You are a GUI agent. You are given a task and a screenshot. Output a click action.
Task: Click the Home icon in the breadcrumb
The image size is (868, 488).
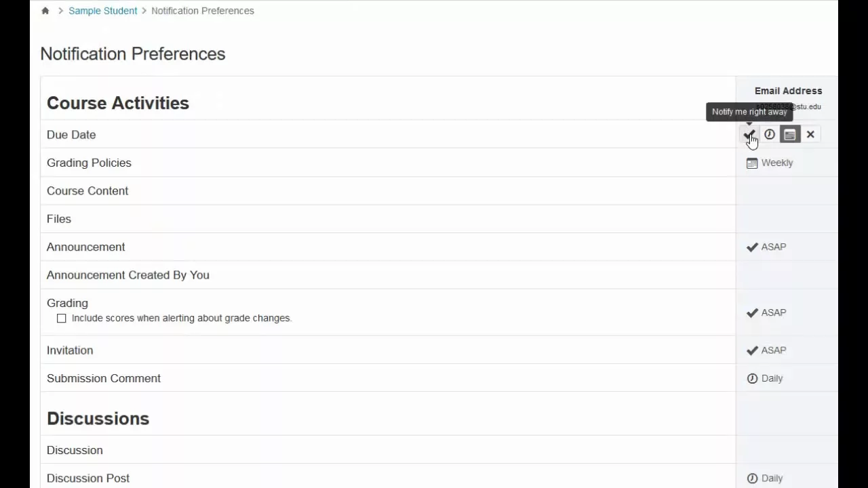45,11
